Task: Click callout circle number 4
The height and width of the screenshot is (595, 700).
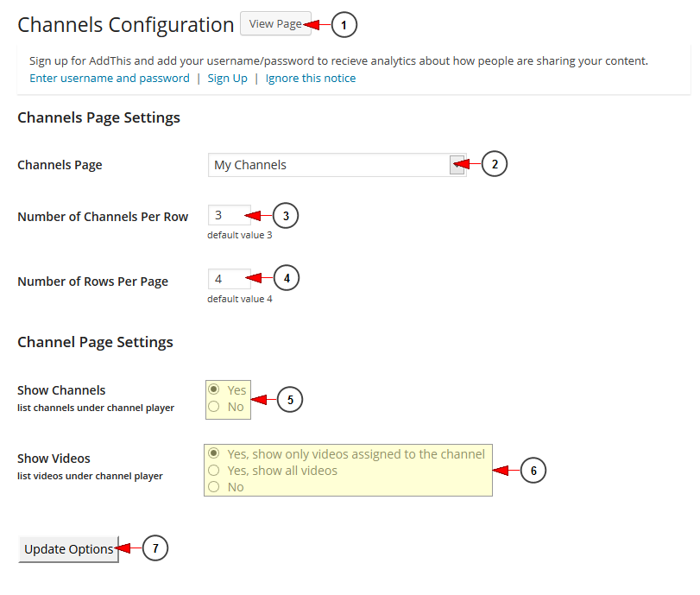Action: pyautogui.click(x=287, y=278)
